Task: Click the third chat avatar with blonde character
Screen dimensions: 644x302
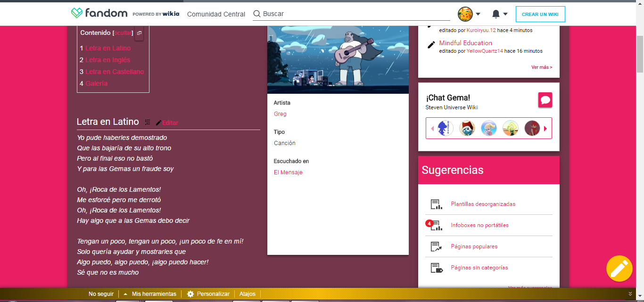Action: coord(489,128)
